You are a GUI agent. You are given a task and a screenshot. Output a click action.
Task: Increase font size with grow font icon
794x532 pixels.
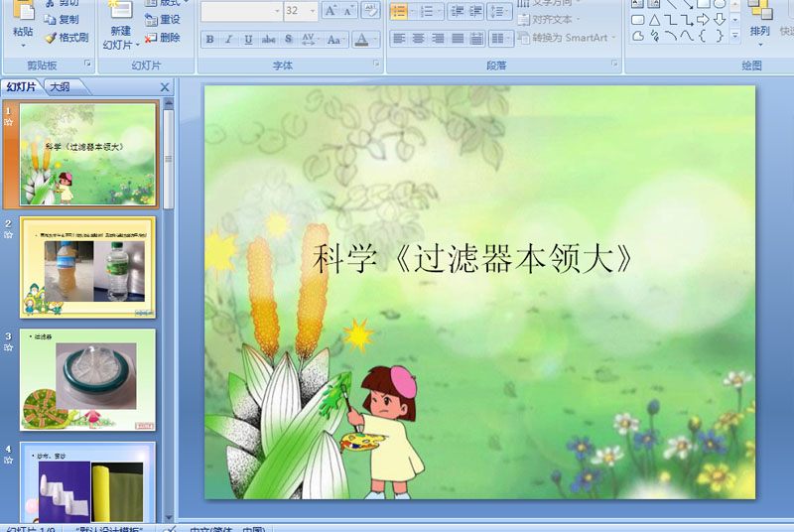(x=331, y=11)
